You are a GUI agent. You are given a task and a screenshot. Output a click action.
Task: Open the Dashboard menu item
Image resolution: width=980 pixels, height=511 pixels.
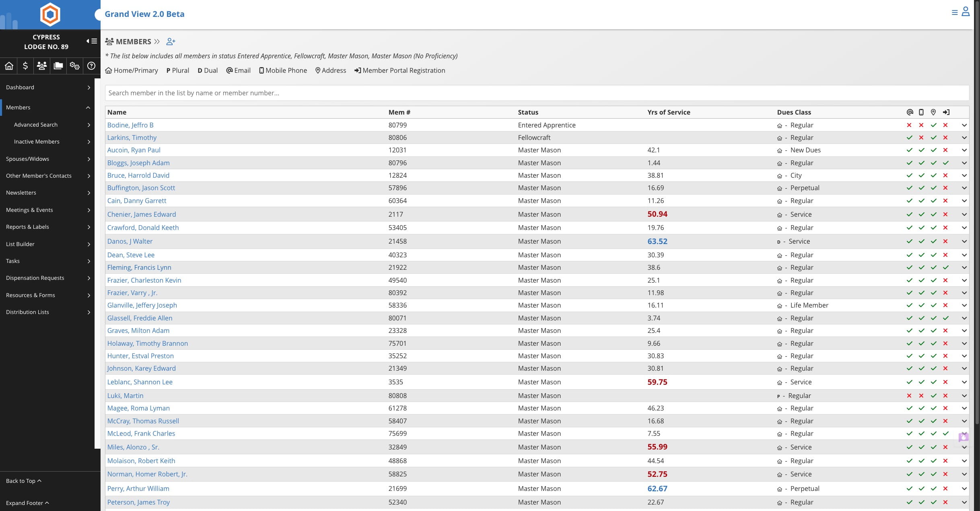point(47,87)
